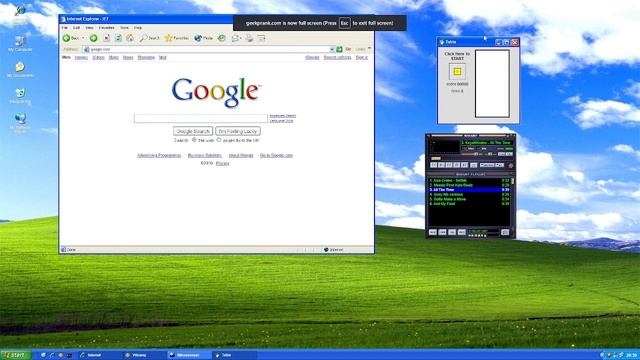Expand the Links toolbar chevron
640x360 pixels.
[369, 49]
